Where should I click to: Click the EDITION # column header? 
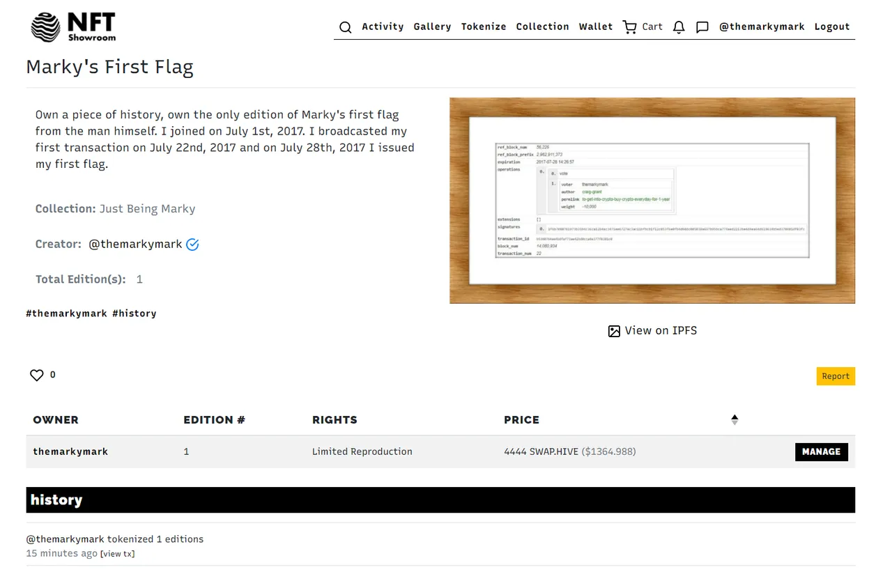[x=214, y=419]
